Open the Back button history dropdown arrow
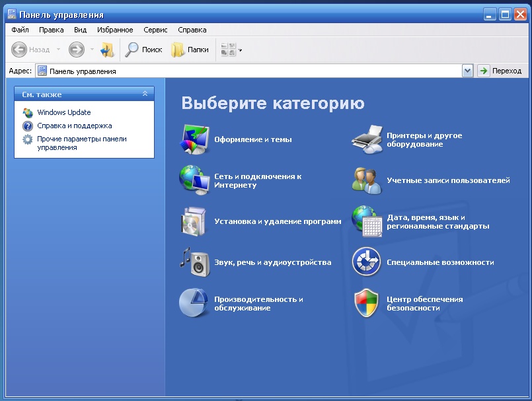532x401 pixels. coord(58,50)
